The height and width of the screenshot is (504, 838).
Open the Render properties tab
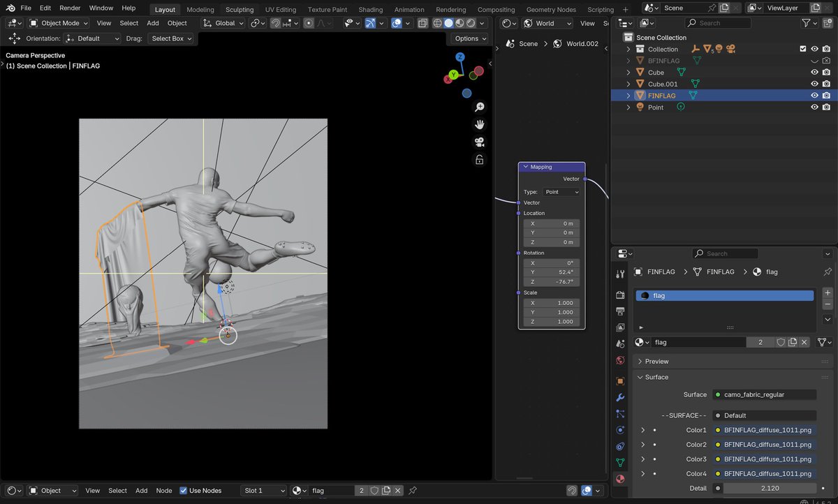tap(620, 295)
